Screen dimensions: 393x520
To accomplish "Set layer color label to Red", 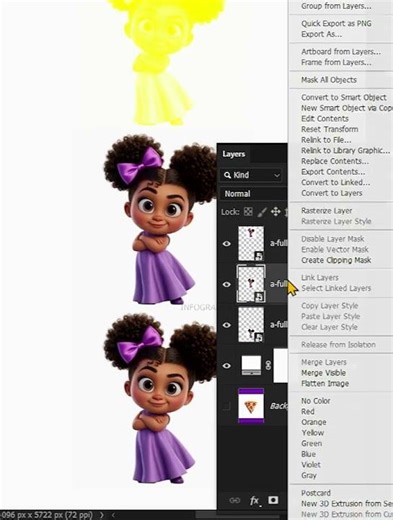I will click(308, 412).
